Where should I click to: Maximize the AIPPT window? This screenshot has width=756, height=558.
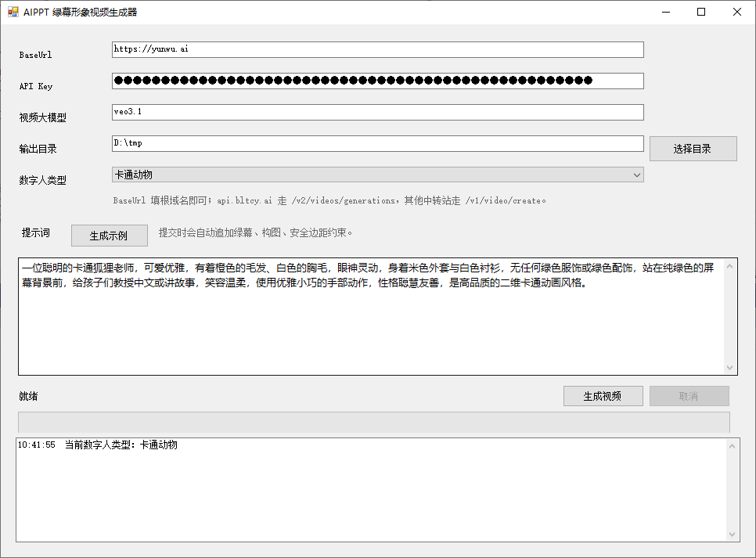point(701,12)
